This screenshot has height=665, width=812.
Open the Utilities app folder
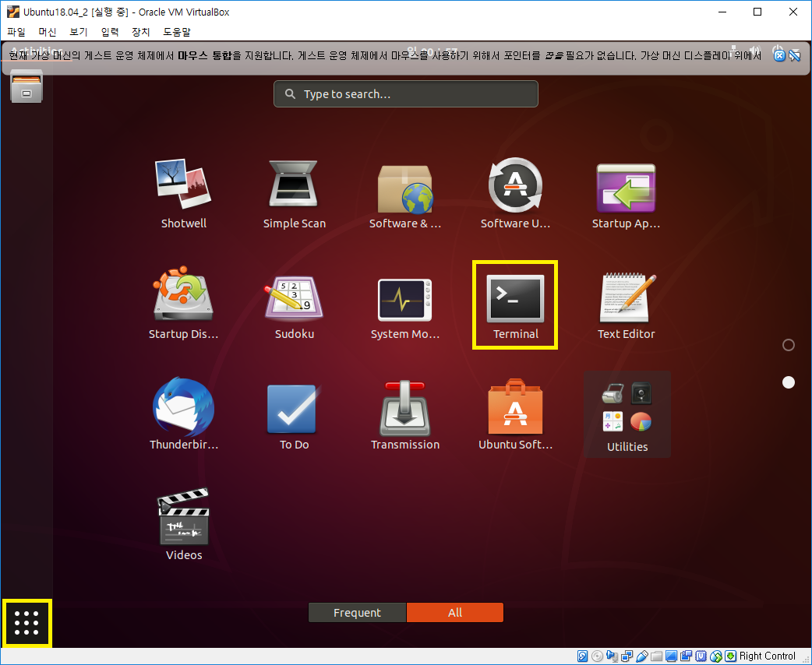[x=627, y=414]
